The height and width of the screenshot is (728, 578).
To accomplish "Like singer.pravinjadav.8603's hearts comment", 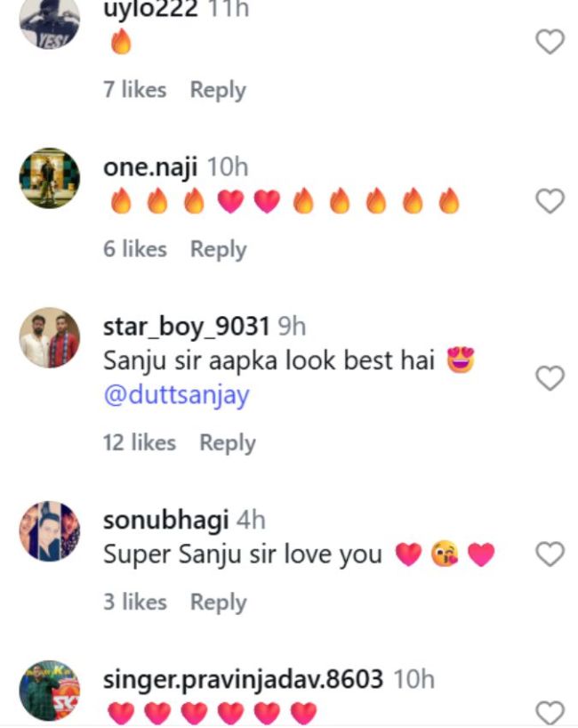I will pyautogui.click(x=550, y=712).
